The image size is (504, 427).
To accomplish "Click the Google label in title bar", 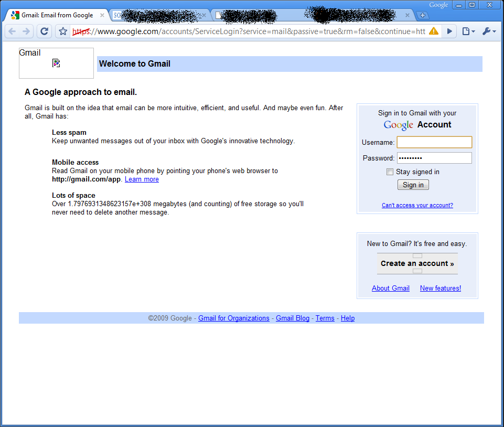I will point(438,5).
